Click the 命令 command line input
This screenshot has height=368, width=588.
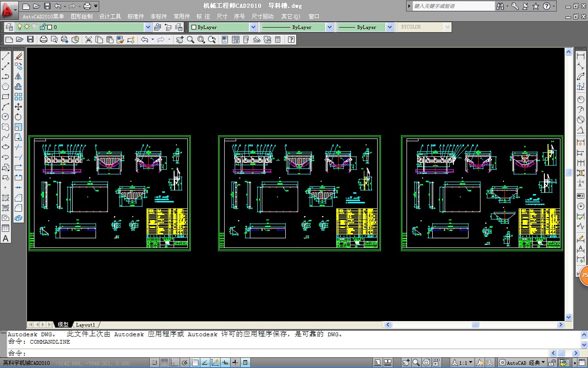pyautogui.click(x=276, y=353)
